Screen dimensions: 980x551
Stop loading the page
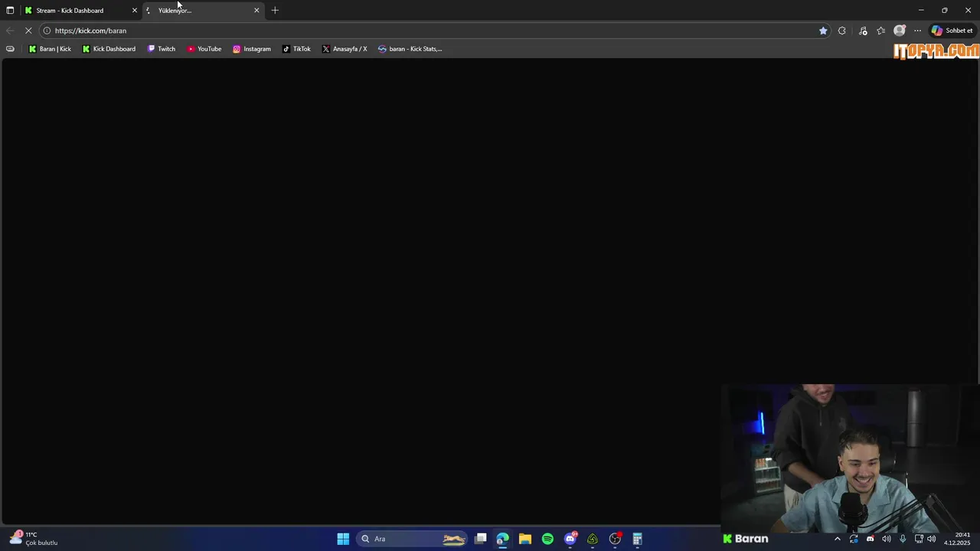click(x=28, y=31)
